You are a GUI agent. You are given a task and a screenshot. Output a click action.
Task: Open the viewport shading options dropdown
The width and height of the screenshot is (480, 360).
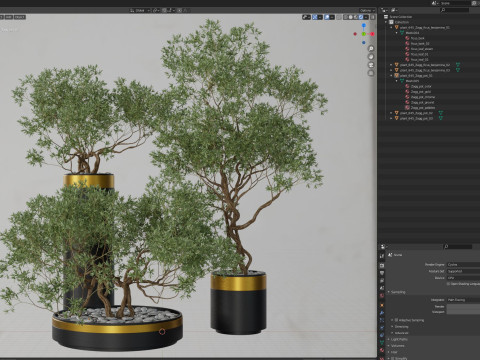[366, 17]
